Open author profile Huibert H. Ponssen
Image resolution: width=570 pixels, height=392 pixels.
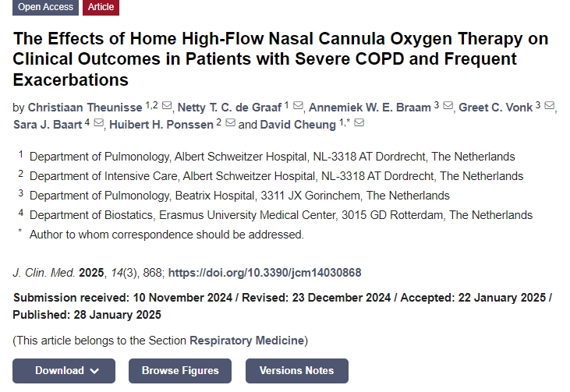tap(161, 124)
